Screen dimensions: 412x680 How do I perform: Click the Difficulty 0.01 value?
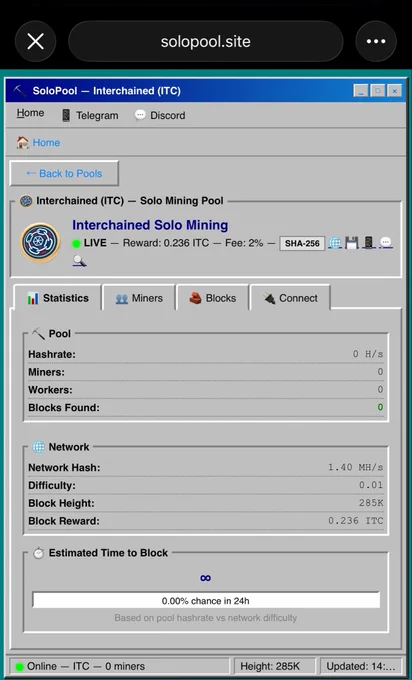click(x=371, y=485)
